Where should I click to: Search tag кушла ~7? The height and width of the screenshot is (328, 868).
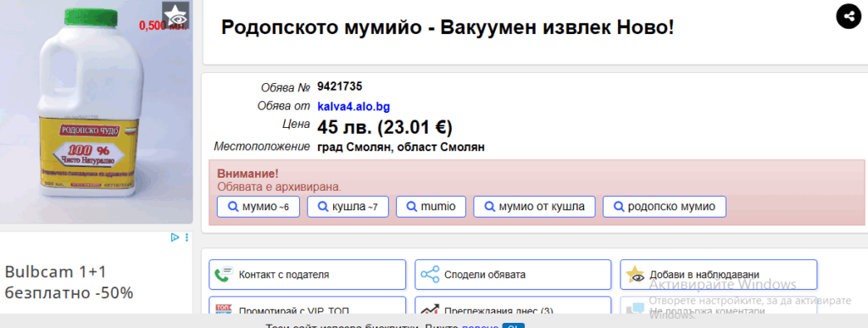[x=348, y=207]
